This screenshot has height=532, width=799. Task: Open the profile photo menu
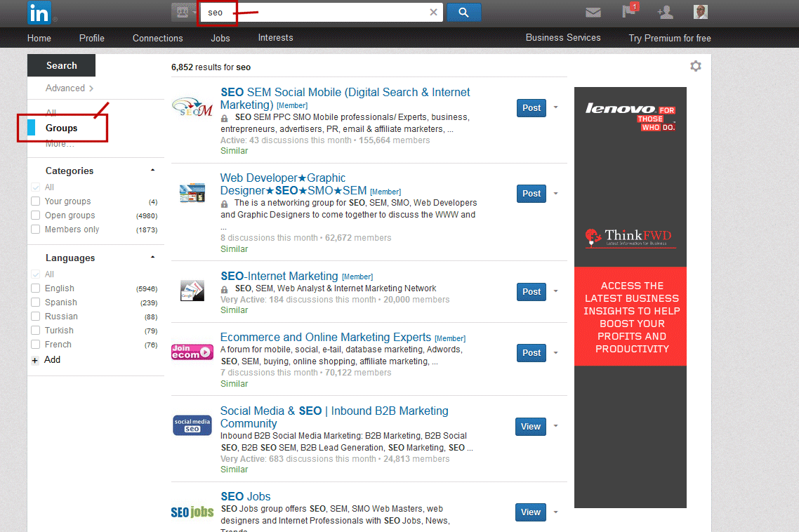click(701, 12)
